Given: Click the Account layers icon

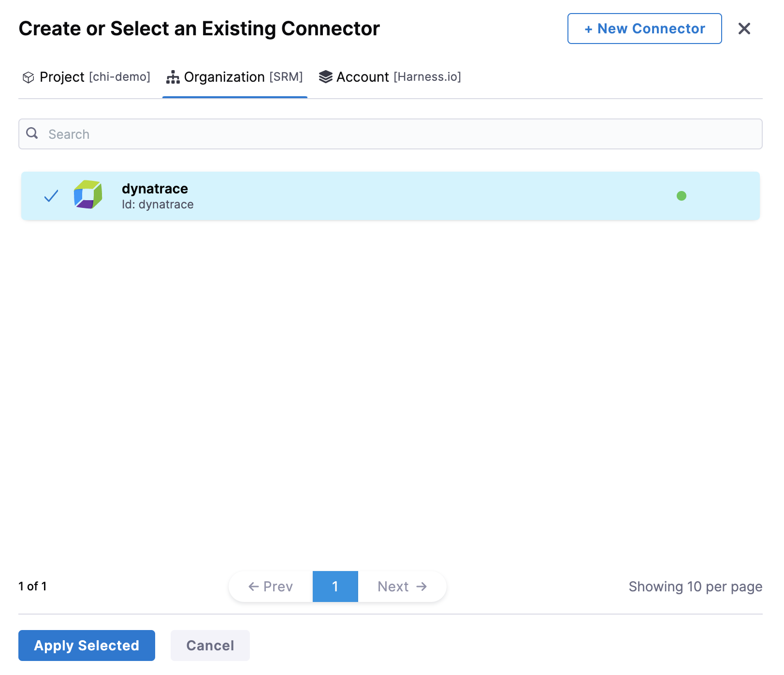Looking at the screenshot, I should 326,77.
